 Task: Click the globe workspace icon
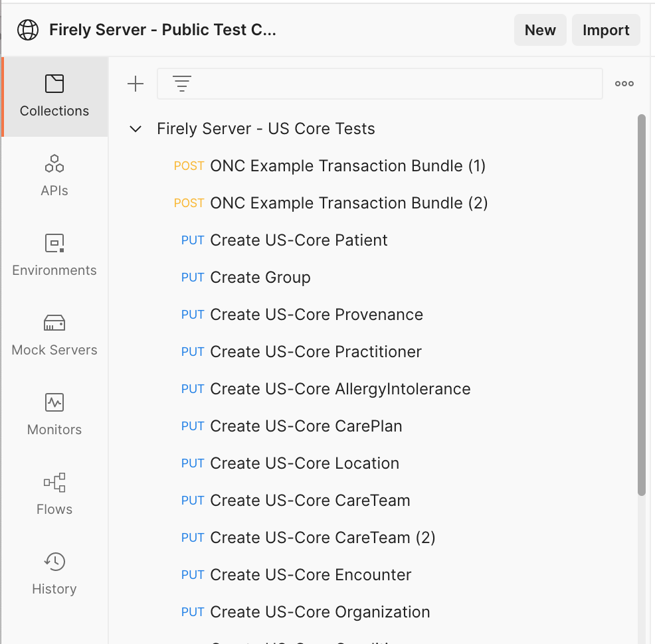click(x=28, y=30)
